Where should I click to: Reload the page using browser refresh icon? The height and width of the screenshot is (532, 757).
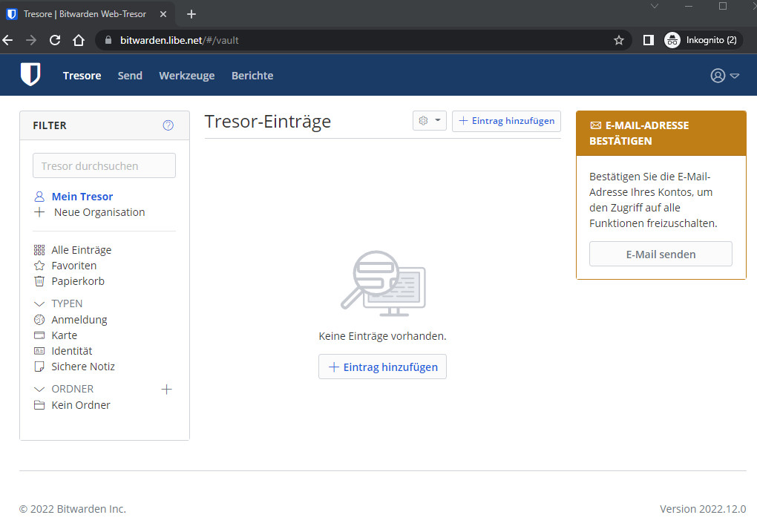55,40
